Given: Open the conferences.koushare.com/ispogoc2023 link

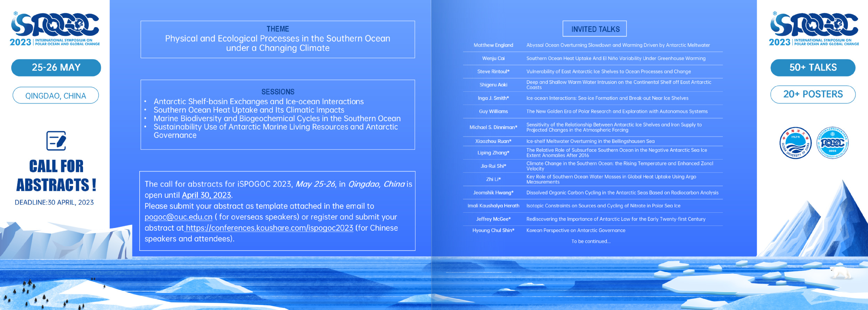Looking at the screenshot, I should pos(269,228).
